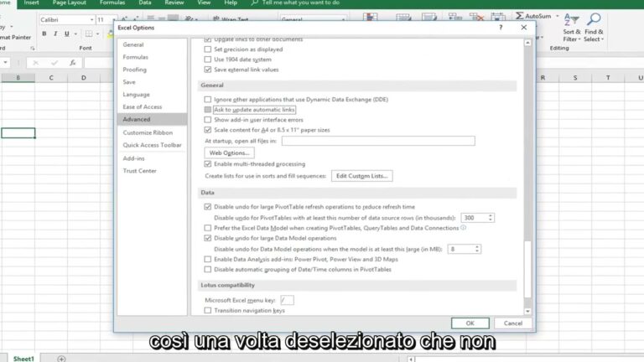Check Show add-in user interface errors
This screenshot has height=362, width=644.
208,120
